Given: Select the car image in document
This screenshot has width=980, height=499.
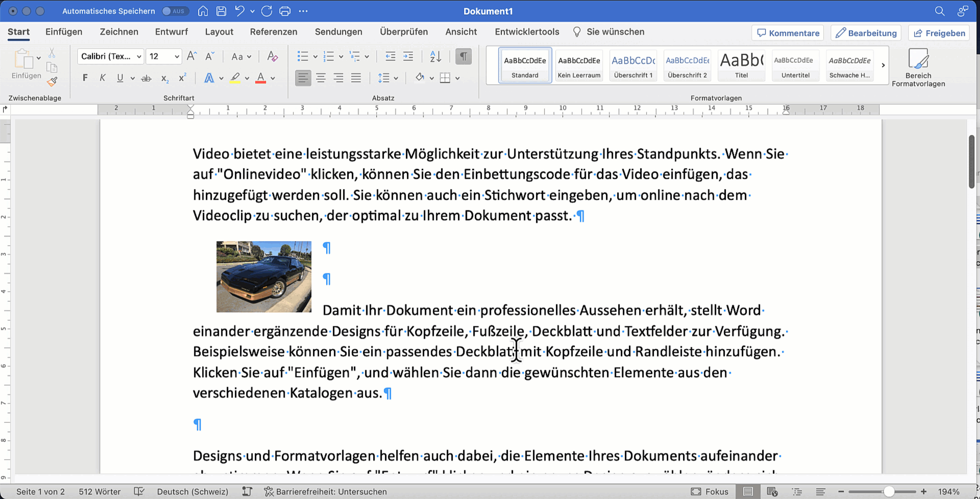Looking at the screenshot, I should click(263, 276).
